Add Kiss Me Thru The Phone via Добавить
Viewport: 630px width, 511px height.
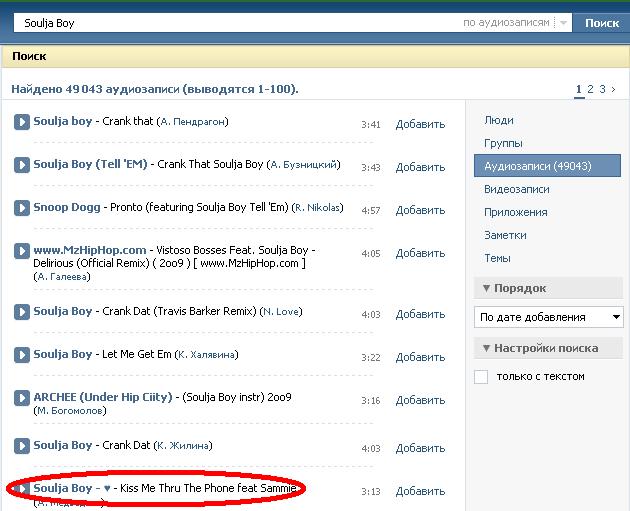[x=420, y=491]
